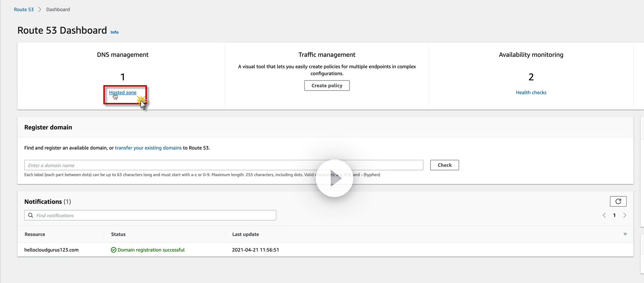This screenshot has height=283, width=644.
Task: Open the Hosted zone link
Action: [123, 93]
